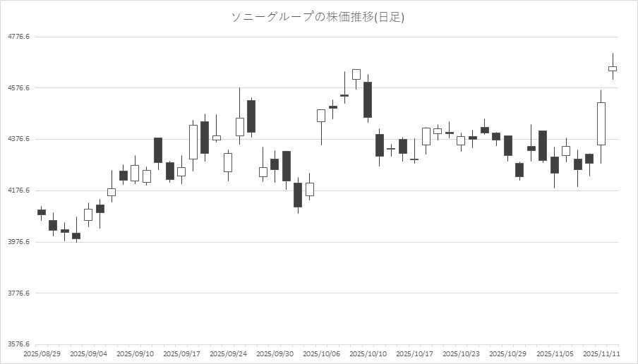Click the 2025/10/23 date label

pos(461,353)
